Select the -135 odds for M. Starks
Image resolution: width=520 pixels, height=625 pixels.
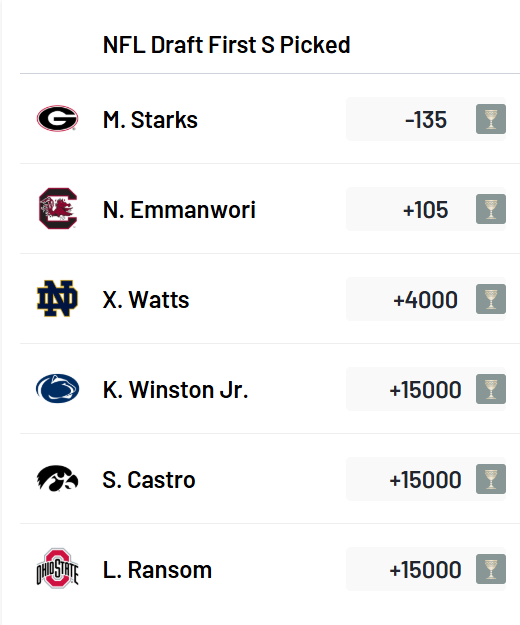(x=426, y=119)
